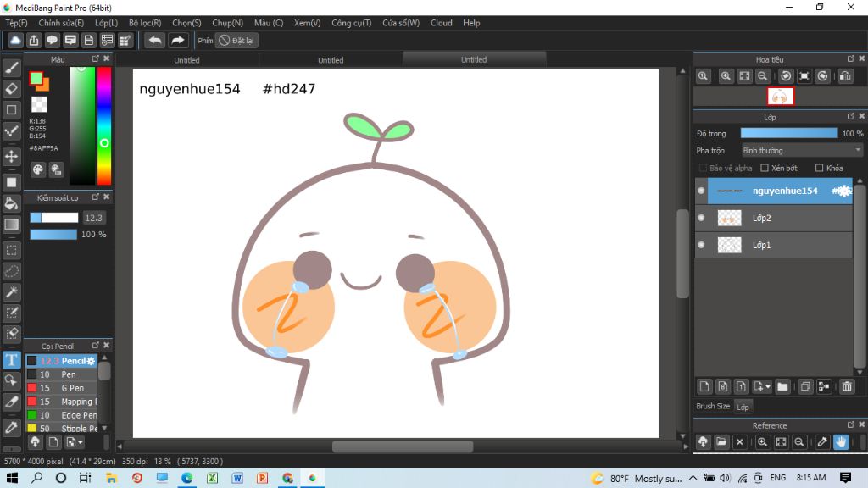Open the color palette icon
The width and height of the screenshot is (868, 488).
click(x=37, y=169)
